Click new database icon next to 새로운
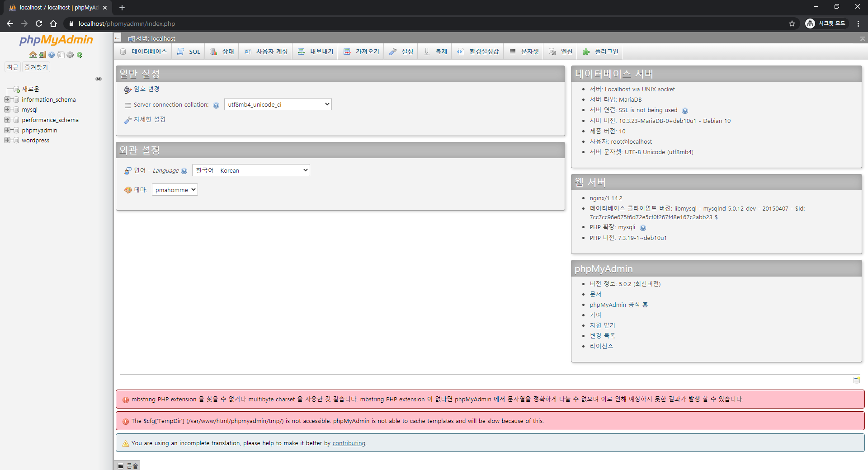This screenshot has height=470, width=868. coord(17,89)
